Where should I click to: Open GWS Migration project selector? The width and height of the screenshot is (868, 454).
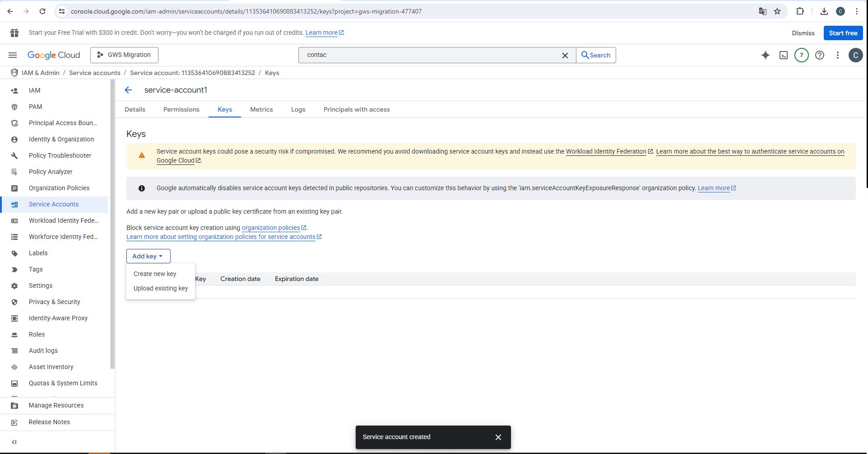[124, 55]
